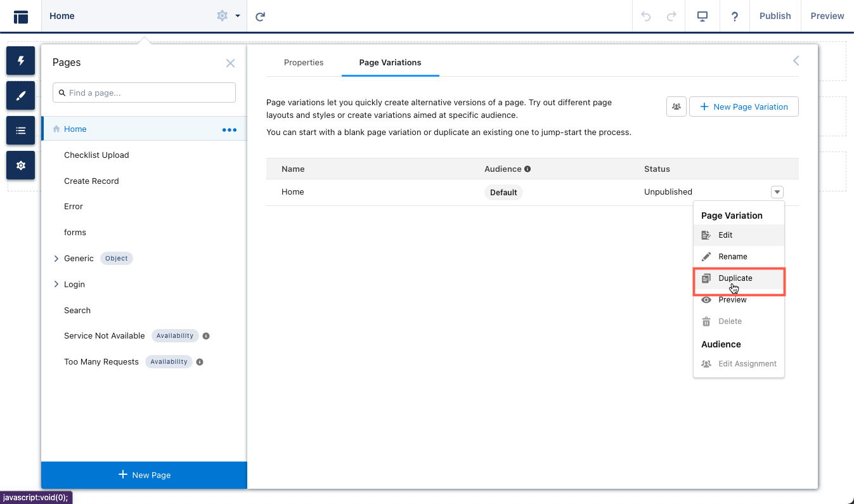
Task: Select Duplicate from the Page Variation menu
Action: click(x=735, y=278)
